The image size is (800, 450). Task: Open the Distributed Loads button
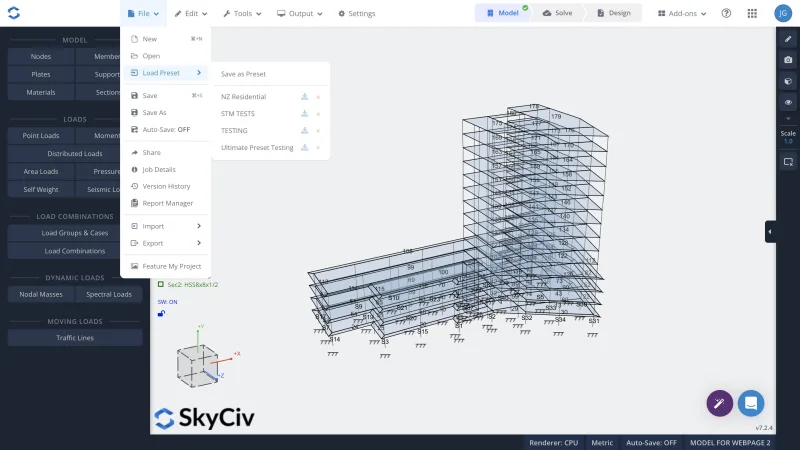75,154
